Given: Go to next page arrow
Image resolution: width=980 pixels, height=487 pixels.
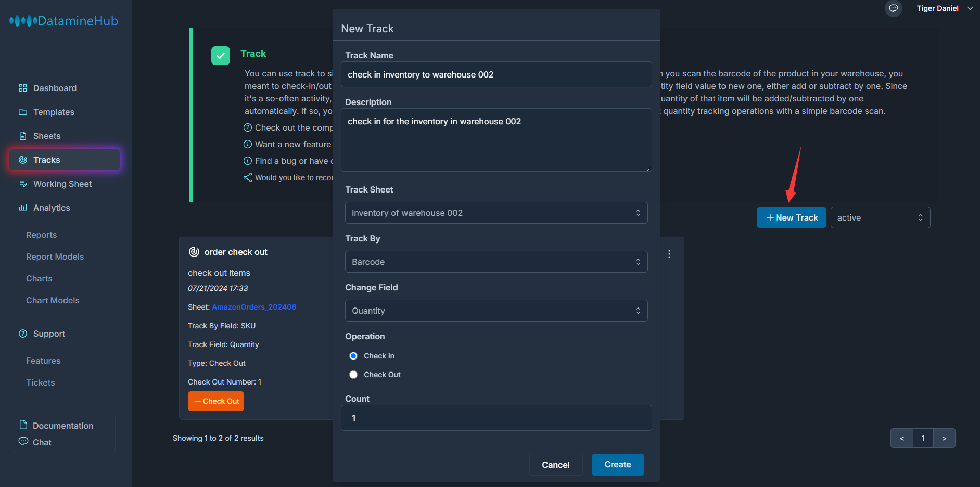Looking at the screenshot, I should (944, 438).
